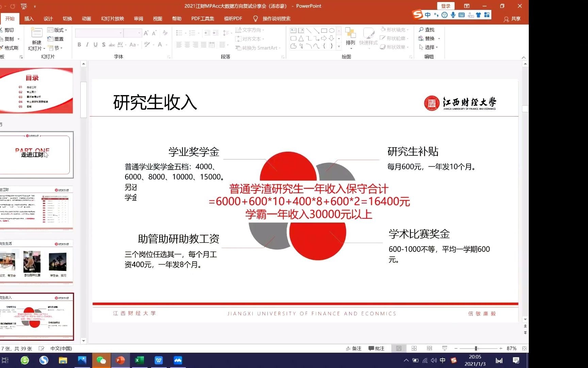Screen dimensions: 588x368
Task: Select the PART ONE 走进江财 slide thumbnail
Action: pos(36,155)
